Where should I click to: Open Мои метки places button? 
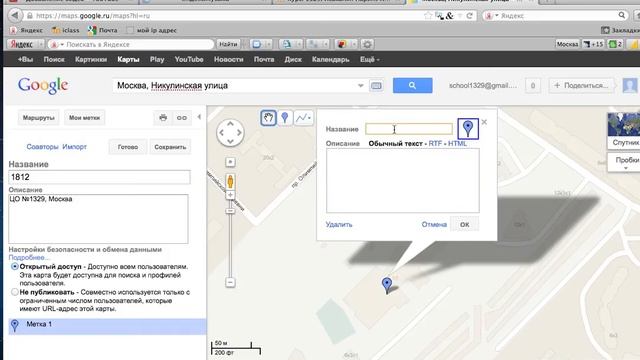coord(84,118)
